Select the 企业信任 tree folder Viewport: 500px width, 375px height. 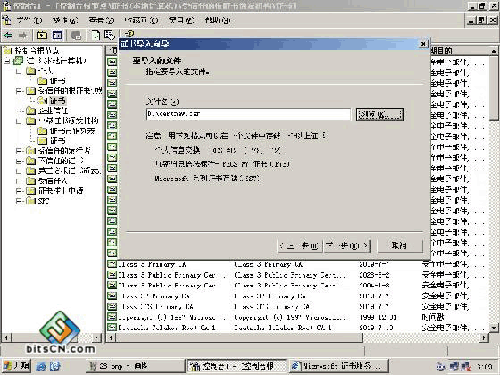(53, 110)
